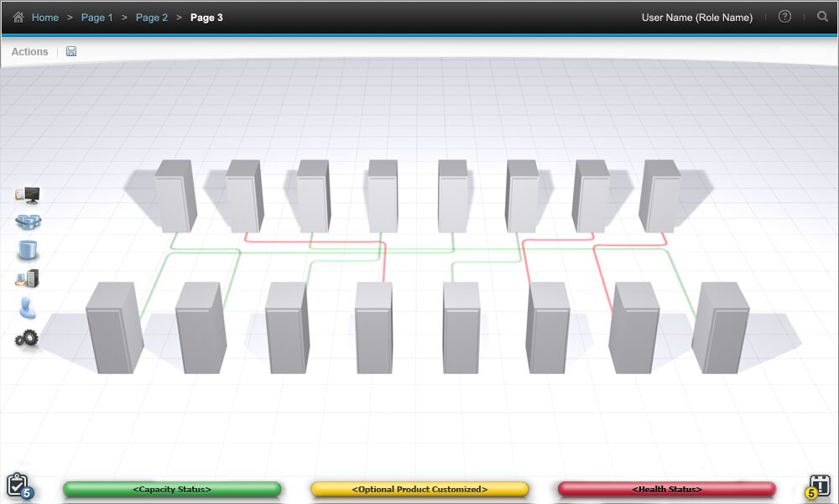Open the tasks clipboard icon with badge

tap(18, 486)
